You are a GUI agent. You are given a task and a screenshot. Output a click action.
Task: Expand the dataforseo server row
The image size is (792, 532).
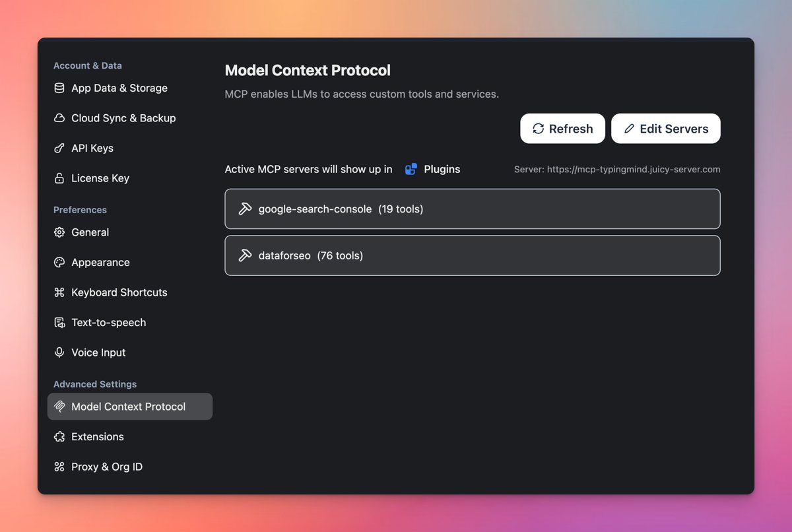472,255
